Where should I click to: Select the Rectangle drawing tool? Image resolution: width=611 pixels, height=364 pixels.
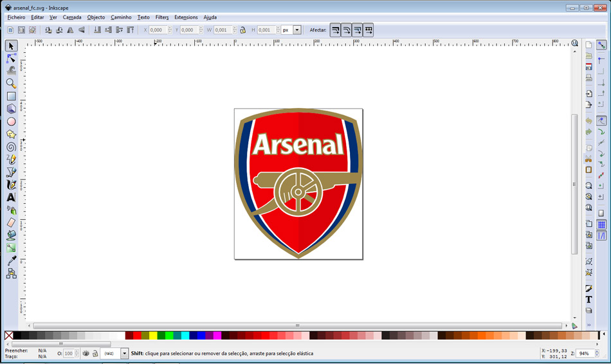click(x=11, y=96)
